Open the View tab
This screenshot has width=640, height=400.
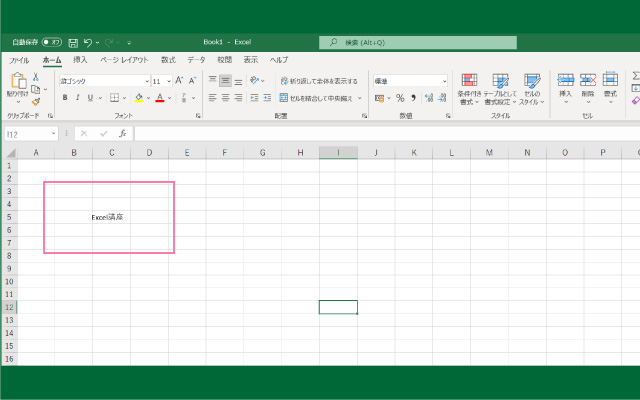[251, 60]
